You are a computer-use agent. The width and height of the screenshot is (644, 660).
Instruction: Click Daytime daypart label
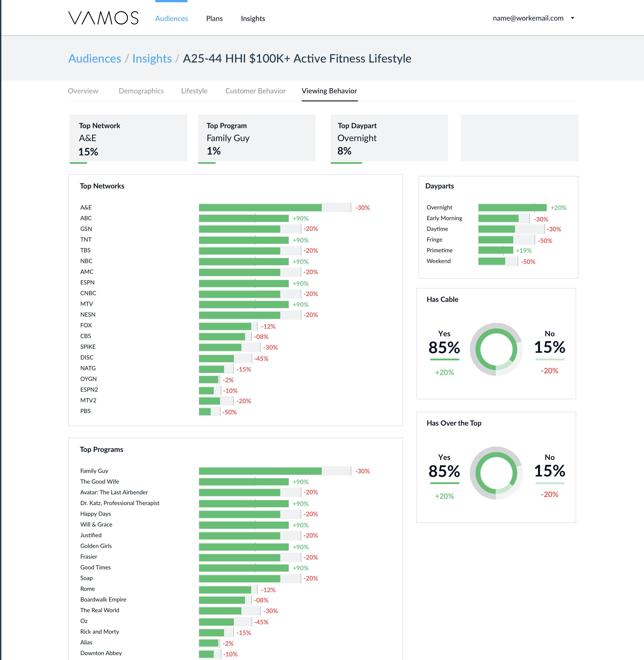[x=437, y=229]
